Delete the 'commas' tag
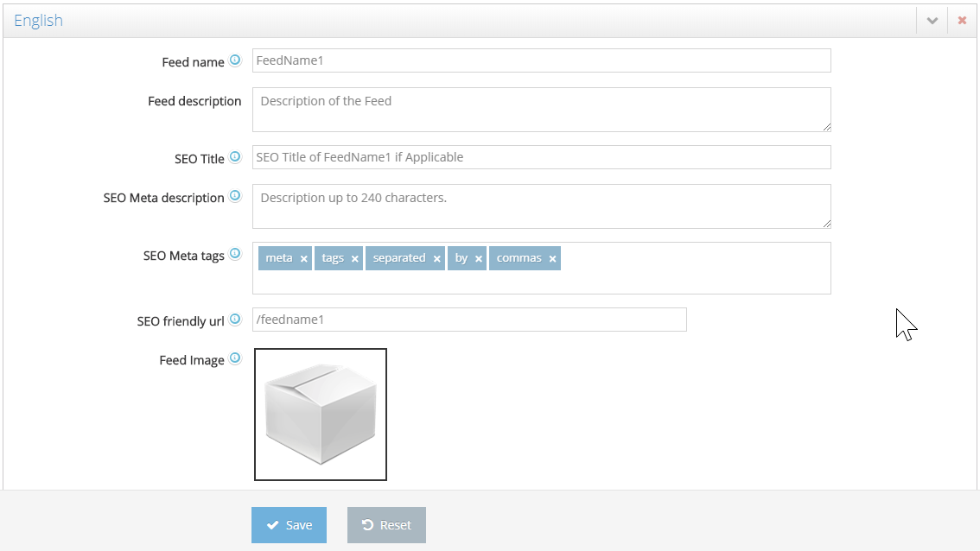The width and height of the screenshot is (980, 551). coord(551,257)
